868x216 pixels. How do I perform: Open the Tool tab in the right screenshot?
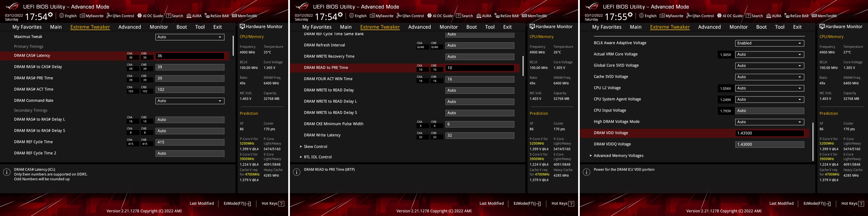(x=779, y=27)
